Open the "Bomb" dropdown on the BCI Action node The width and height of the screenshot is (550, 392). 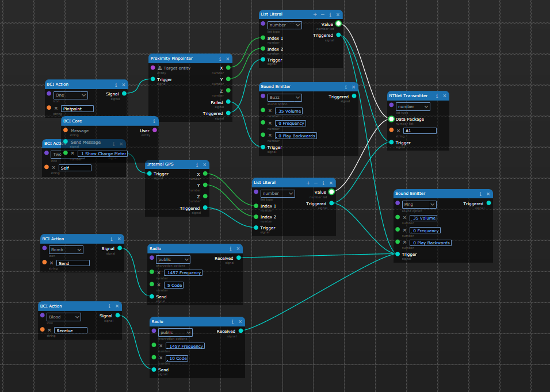point(65,249)
